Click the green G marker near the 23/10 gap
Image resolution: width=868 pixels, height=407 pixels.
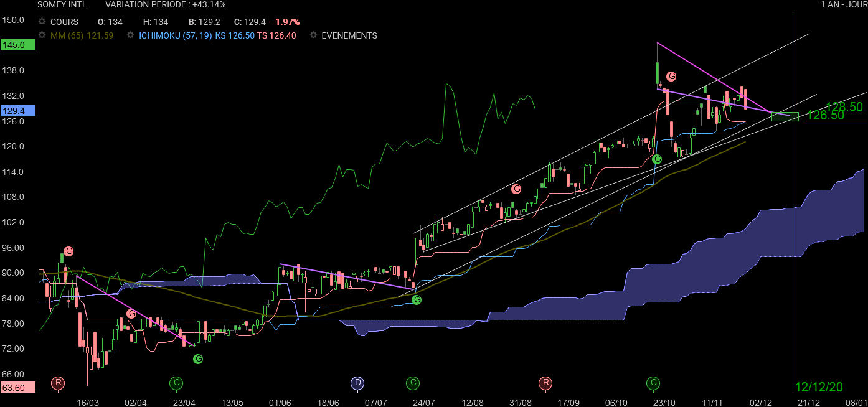click(657, 159)
